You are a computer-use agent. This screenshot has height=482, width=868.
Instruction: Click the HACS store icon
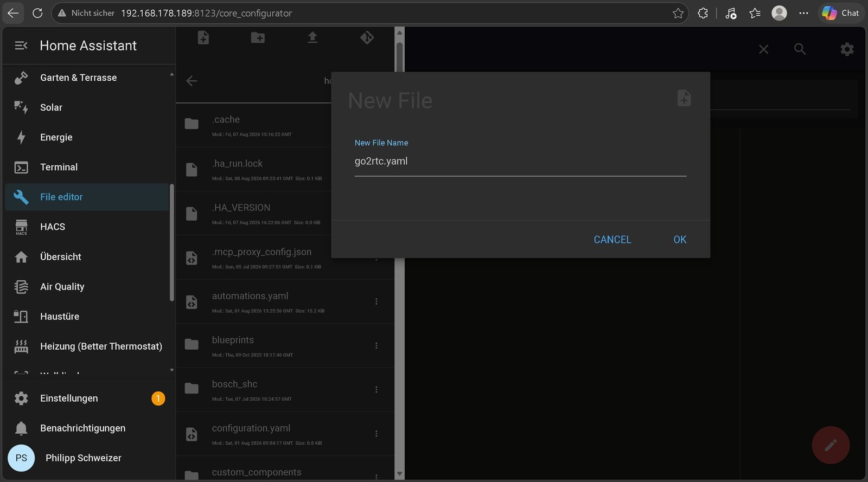[21, 227]
